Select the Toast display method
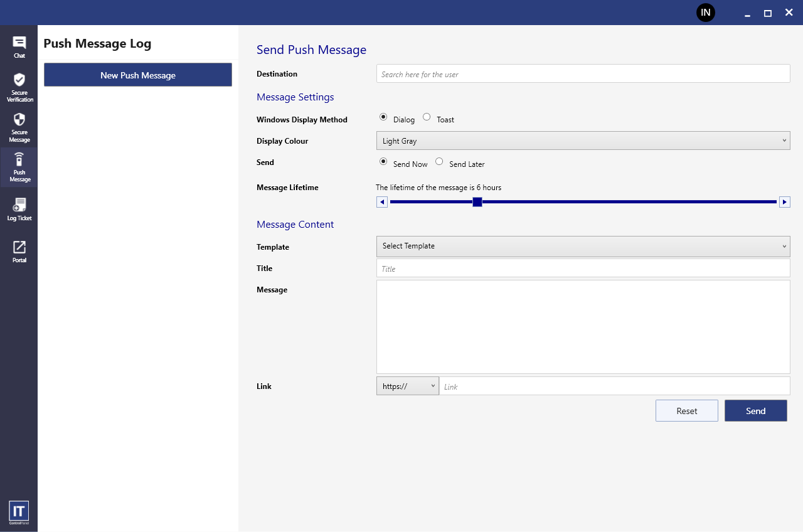Image resolution: width=803 pixels, height=532 pixels. 427,117
